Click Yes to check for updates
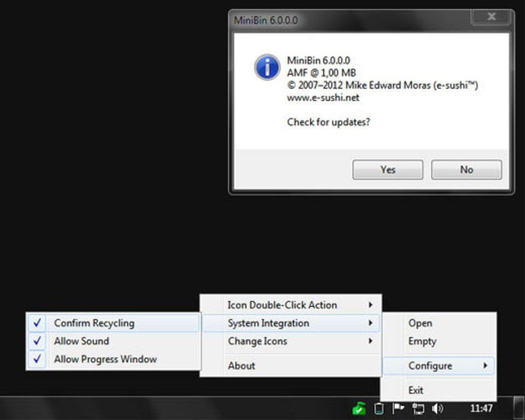 (387, 170)
